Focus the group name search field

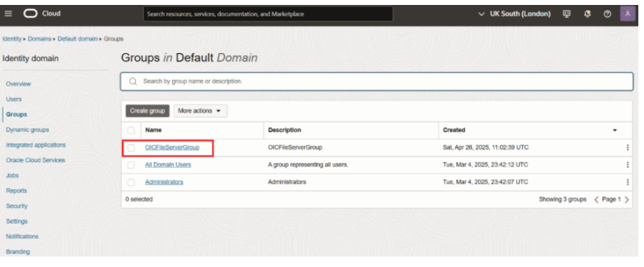pos(377,81)
